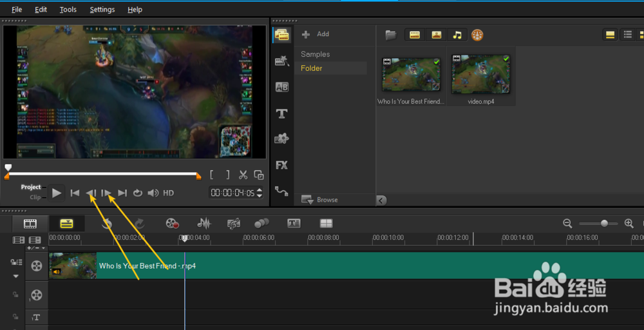Set mark-out with right bracket
Screen dimensions: 644x330
(228, 175)
